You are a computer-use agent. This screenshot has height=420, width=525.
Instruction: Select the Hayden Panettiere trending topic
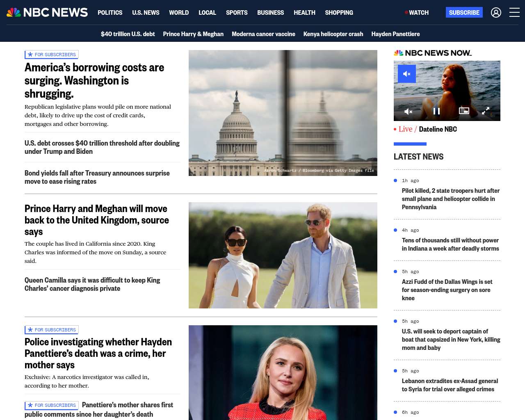click(x=395, y=34)
